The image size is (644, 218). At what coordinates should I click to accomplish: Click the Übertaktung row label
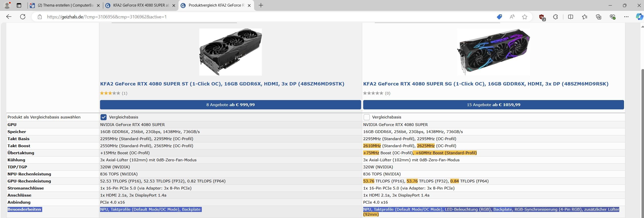tap(21, 153)
